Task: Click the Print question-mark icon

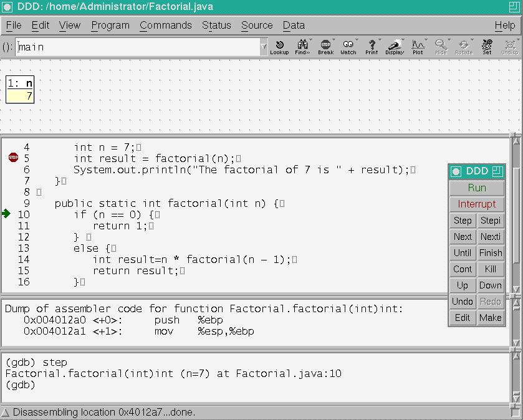Action: pyautogui.click(x=372, y=47)
